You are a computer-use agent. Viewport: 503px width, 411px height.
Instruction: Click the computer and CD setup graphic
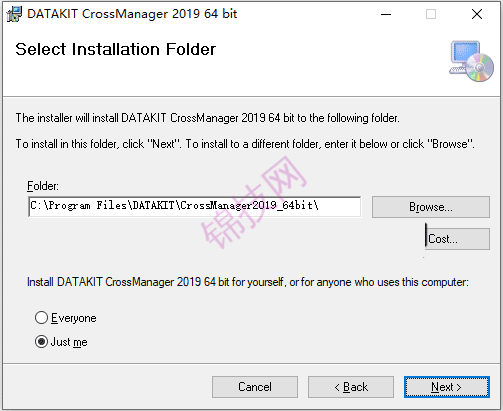(471, 61)
